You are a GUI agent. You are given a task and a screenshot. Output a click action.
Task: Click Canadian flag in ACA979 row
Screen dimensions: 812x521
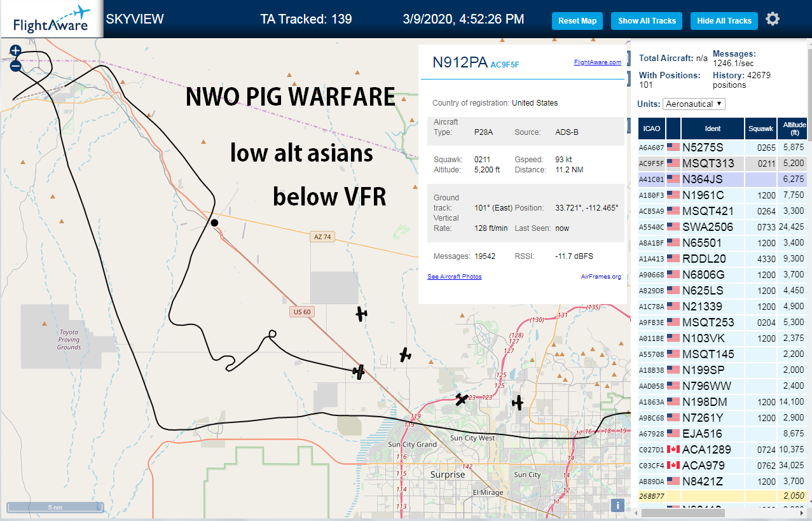[x=673, y=465]
